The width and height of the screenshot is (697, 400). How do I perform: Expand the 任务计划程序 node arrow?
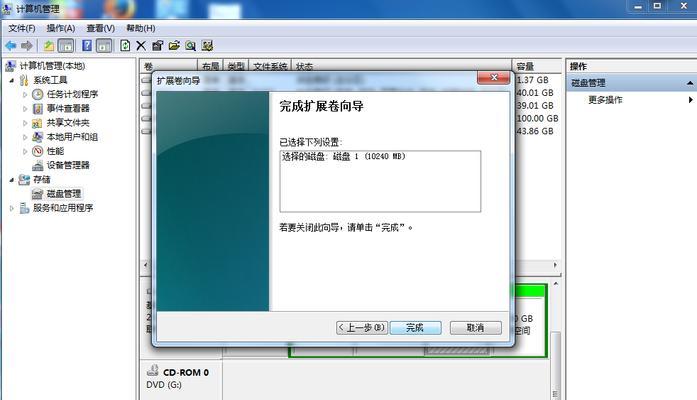[x=25, y=95]
